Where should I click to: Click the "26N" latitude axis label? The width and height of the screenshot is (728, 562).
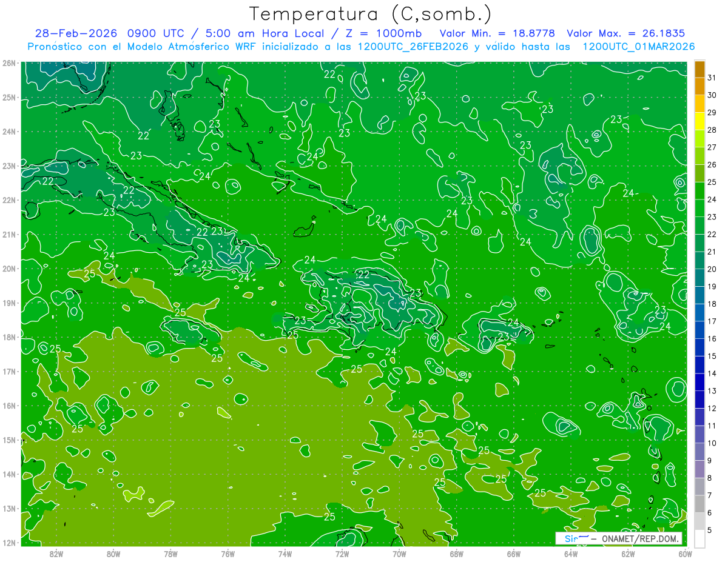pos(9,63)
